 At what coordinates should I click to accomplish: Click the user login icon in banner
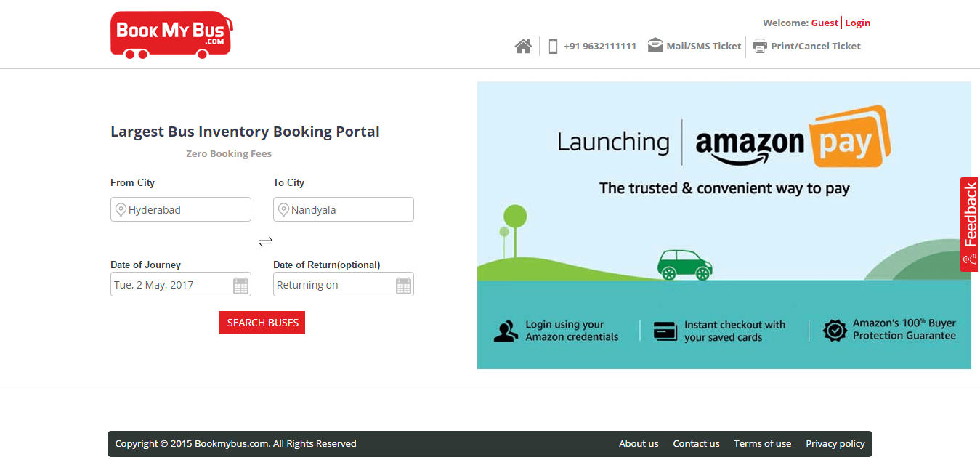click(x=506, y=331)
